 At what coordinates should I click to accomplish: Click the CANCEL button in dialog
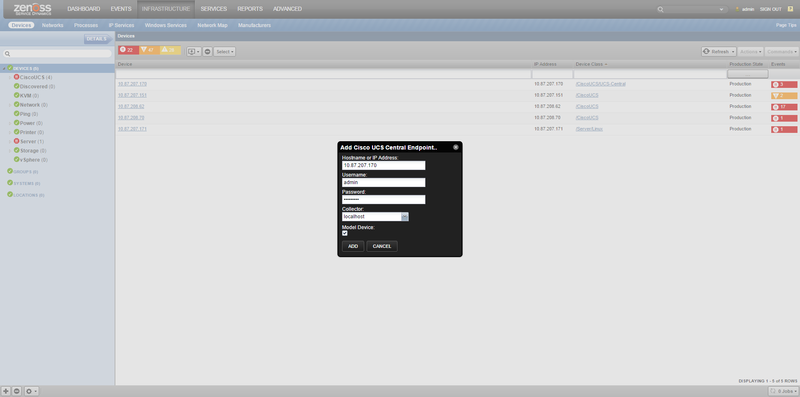pyautogui.click(x=382, y=246)
